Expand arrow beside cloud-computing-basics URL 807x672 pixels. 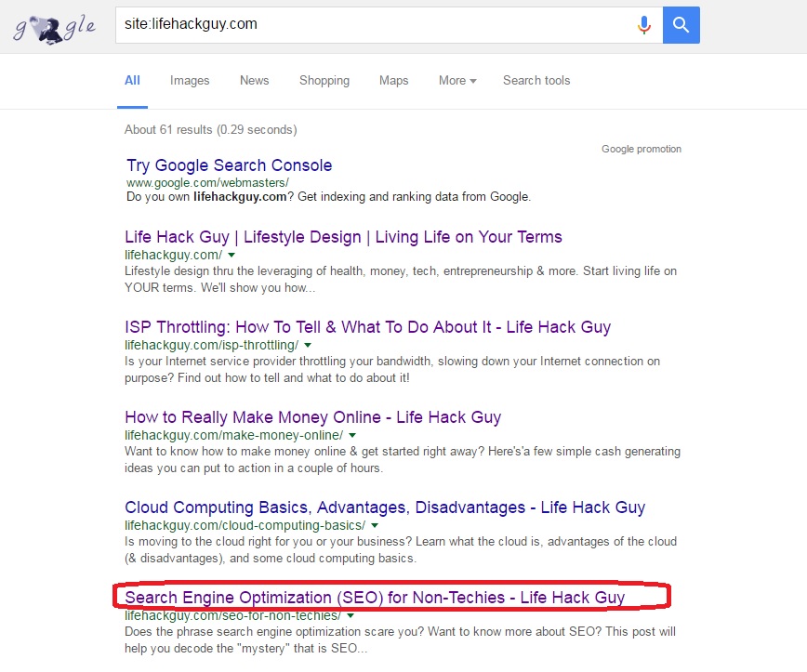coord(375,525)
